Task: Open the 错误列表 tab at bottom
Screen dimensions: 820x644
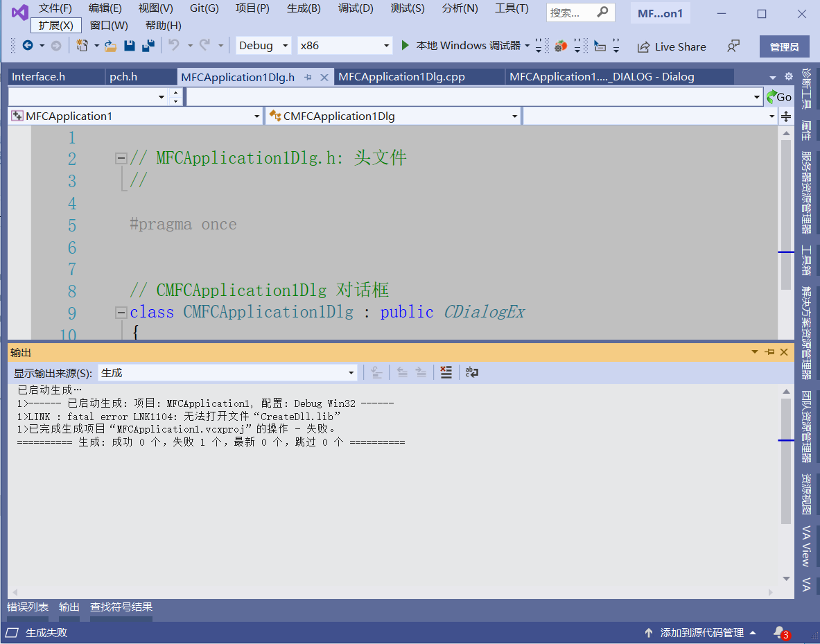Action: 28,607
